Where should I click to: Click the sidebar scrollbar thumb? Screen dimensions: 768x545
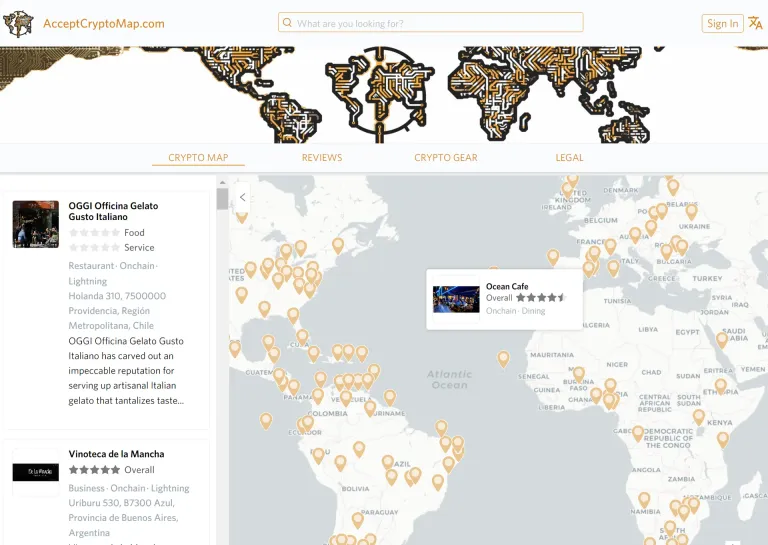click(x=222, y=199)
